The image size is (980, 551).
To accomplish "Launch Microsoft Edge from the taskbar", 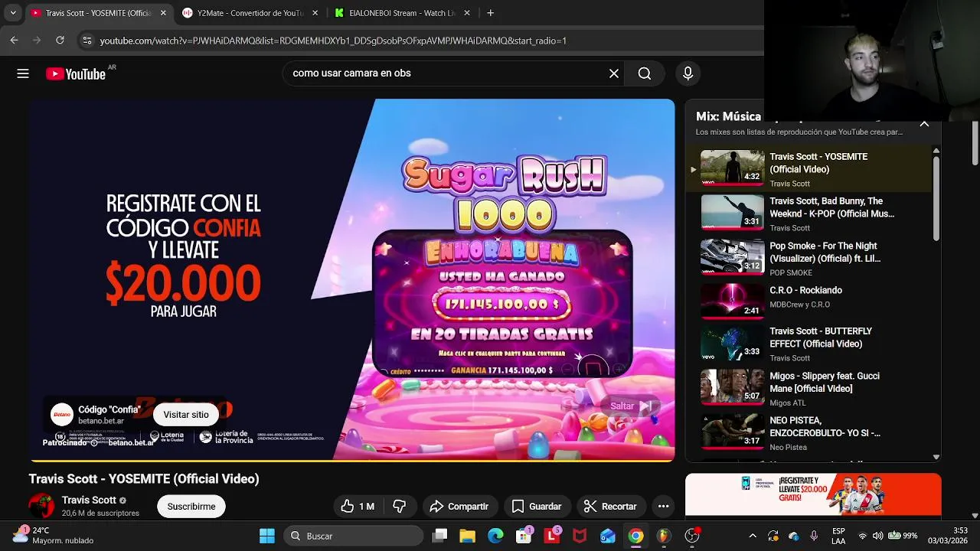I will pyautogui.click(x=495, y=536).
